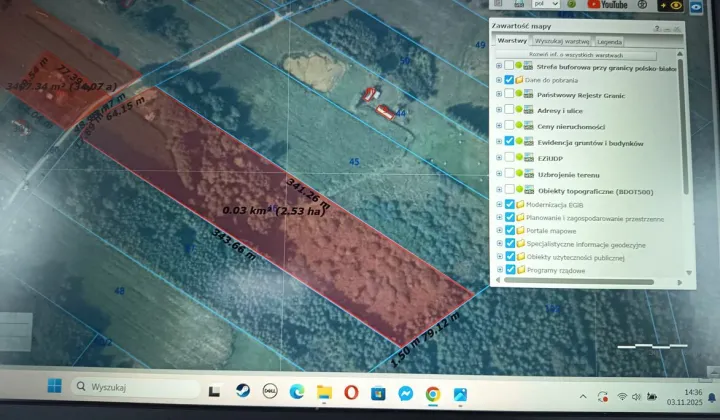The height and width of the screenshot is (420, 720).
Task: Enable the EZiUDP layer checkbox
Action: (509, 157)
